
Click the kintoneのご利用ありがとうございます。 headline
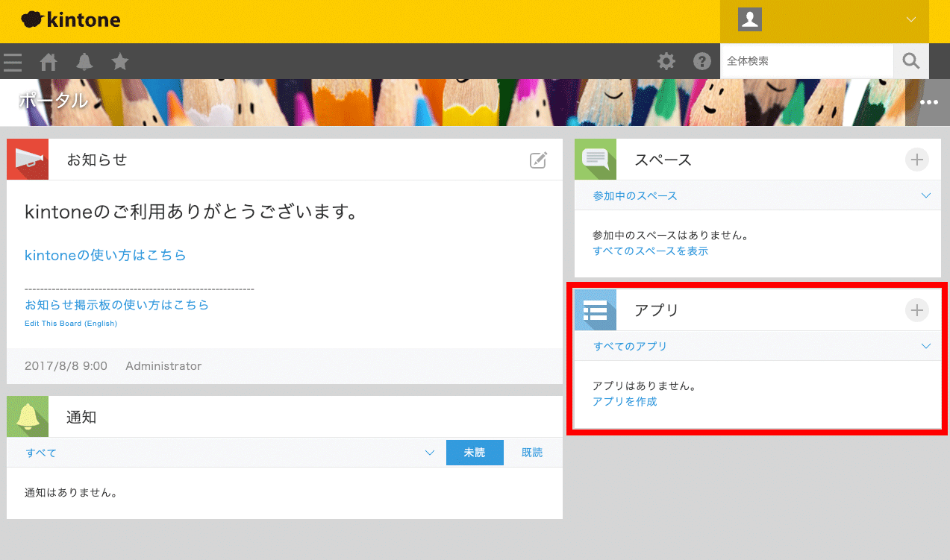coord(191,213)
